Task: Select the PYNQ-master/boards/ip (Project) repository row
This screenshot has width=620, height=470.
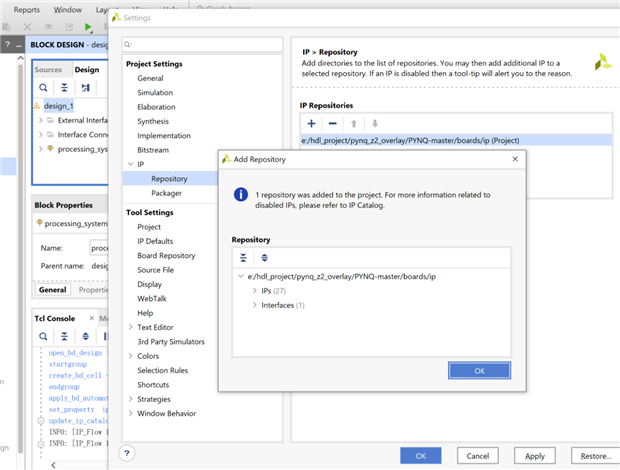Action: point(456,140)
